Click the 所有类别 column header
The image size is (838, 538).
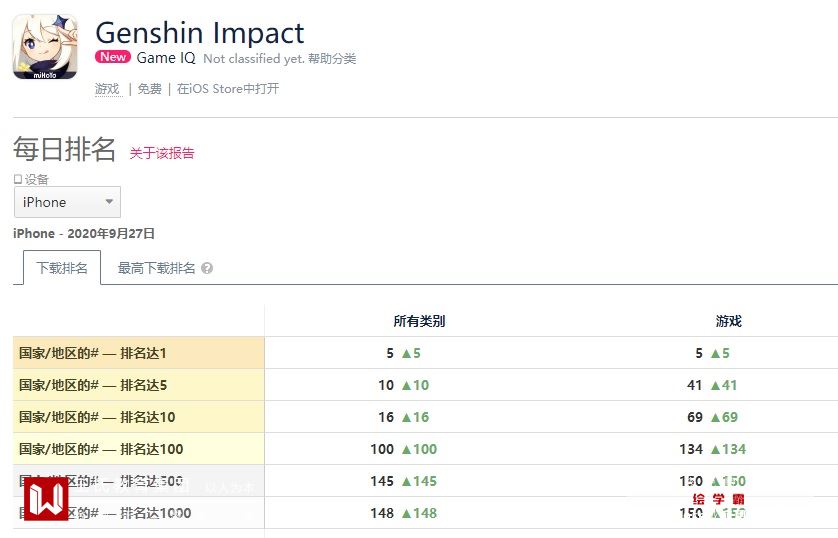click(419, 321)
